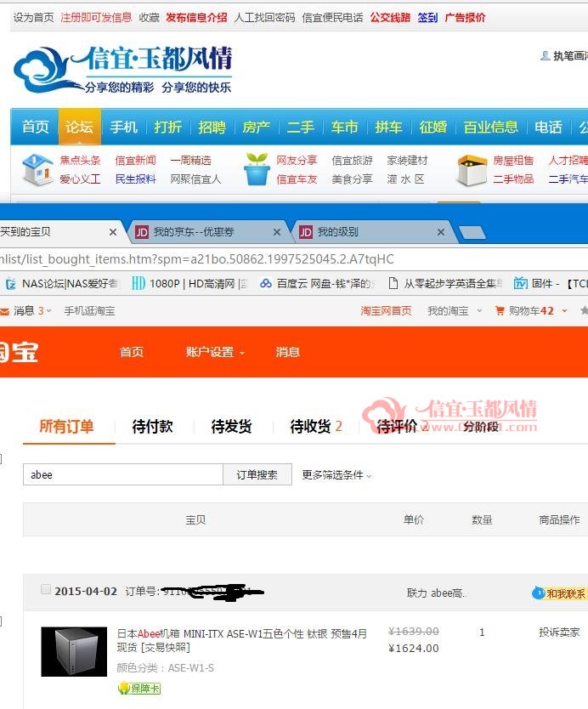Expand the 更多筛选条件 dropdown

[336, 474]
